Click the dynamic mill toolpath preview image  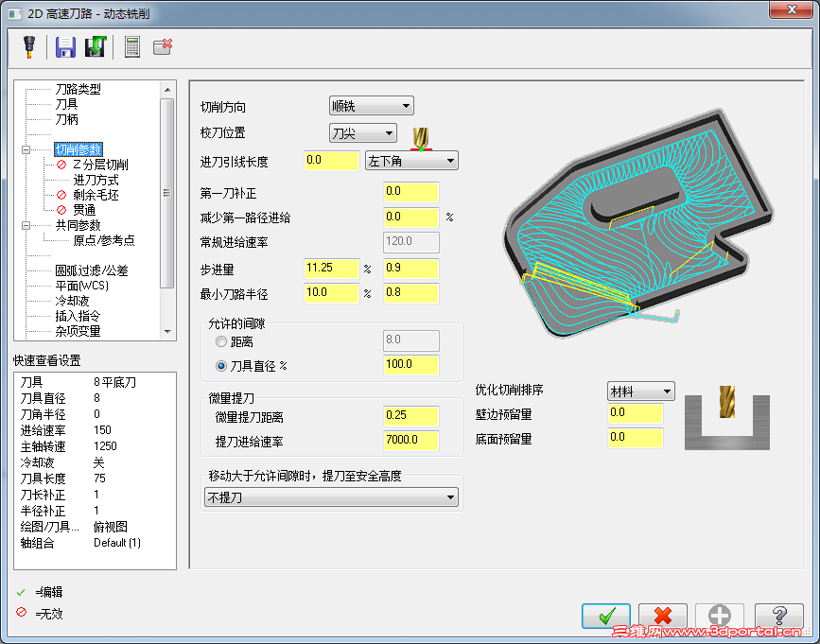pos(639,224)
